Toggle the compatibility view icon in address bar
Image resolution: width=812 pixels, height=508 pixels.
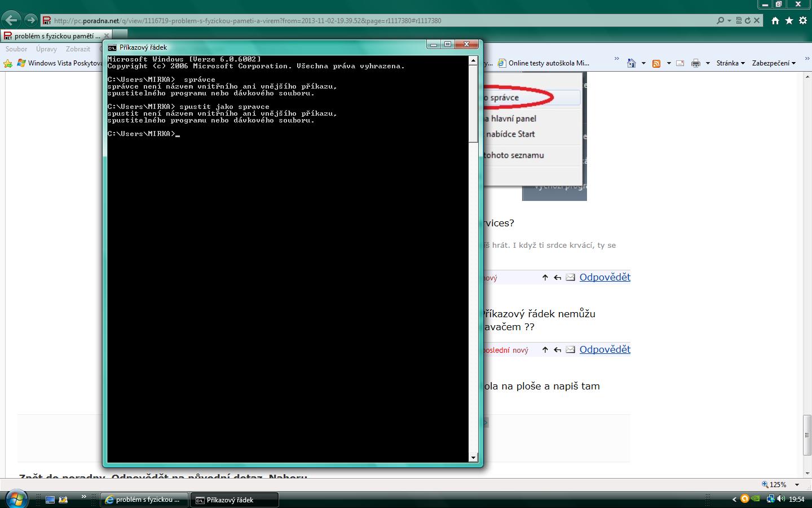(738, 20)
